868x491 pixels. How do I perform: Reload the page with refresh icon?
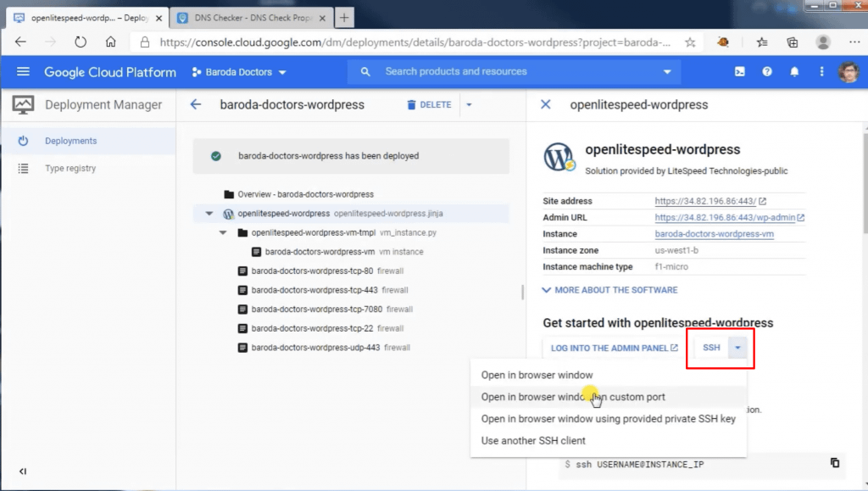[x=81, y=42]
